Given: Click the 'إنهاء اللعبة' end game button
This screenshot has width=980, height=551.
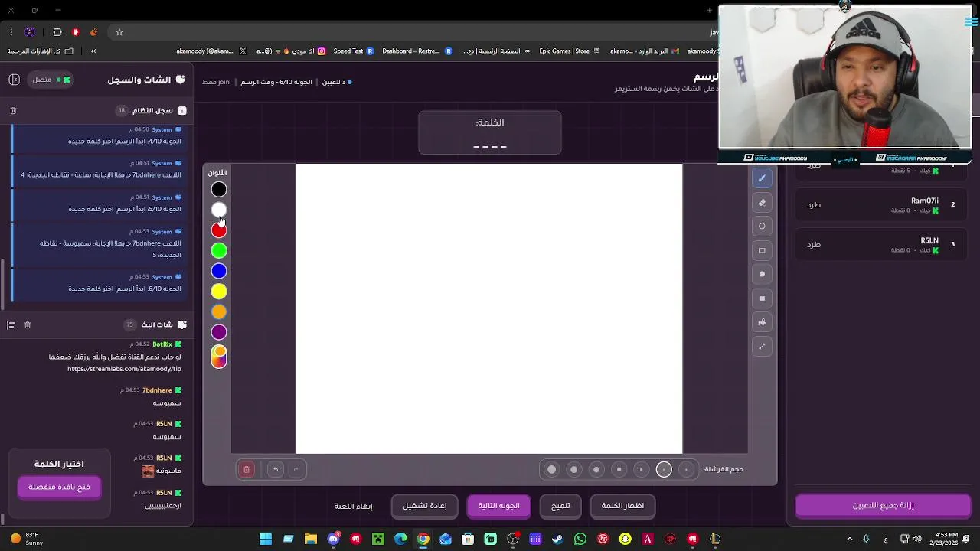Looking at the screenshot, I should [x=354, y=506].
